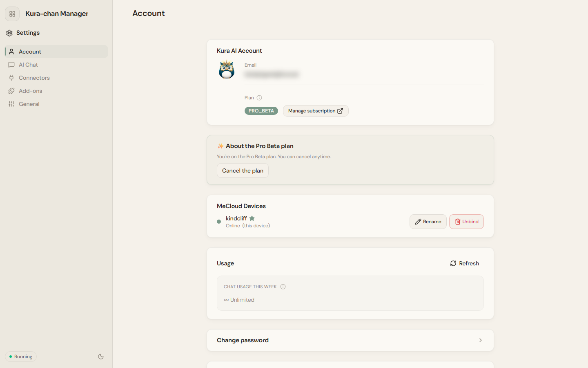
Task: Refresh the usage data
Action: pyautogui.click(x=465, y=263)
